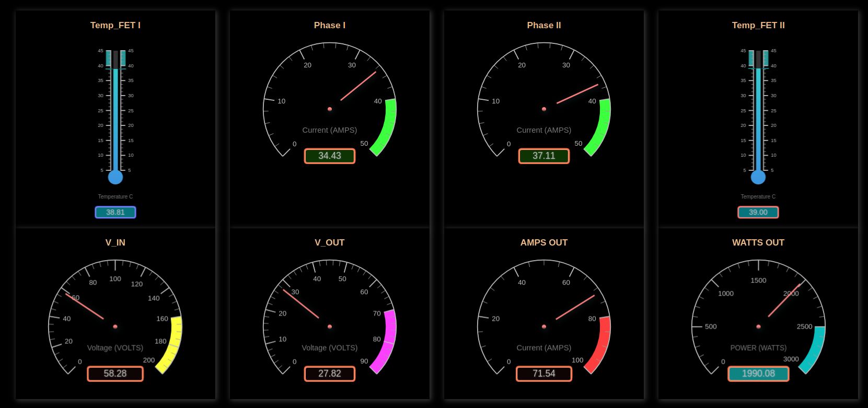Click the 1500 scale label on WATTS OUT
The height and width of the screenshot is (408, 868).
[x=758, y=281]
